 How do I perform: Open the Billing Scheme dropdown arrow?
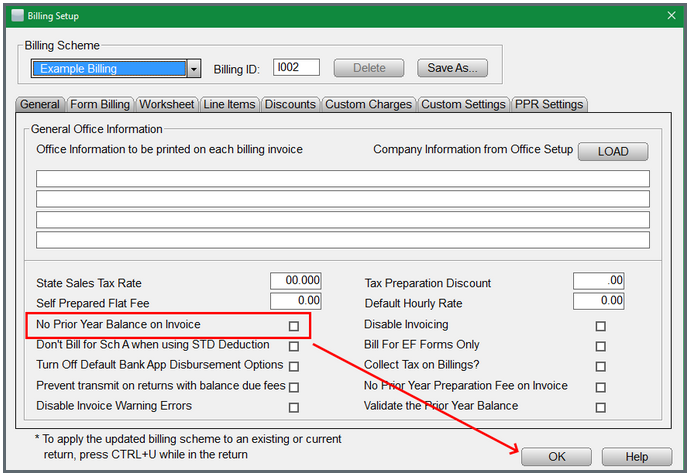194,69
